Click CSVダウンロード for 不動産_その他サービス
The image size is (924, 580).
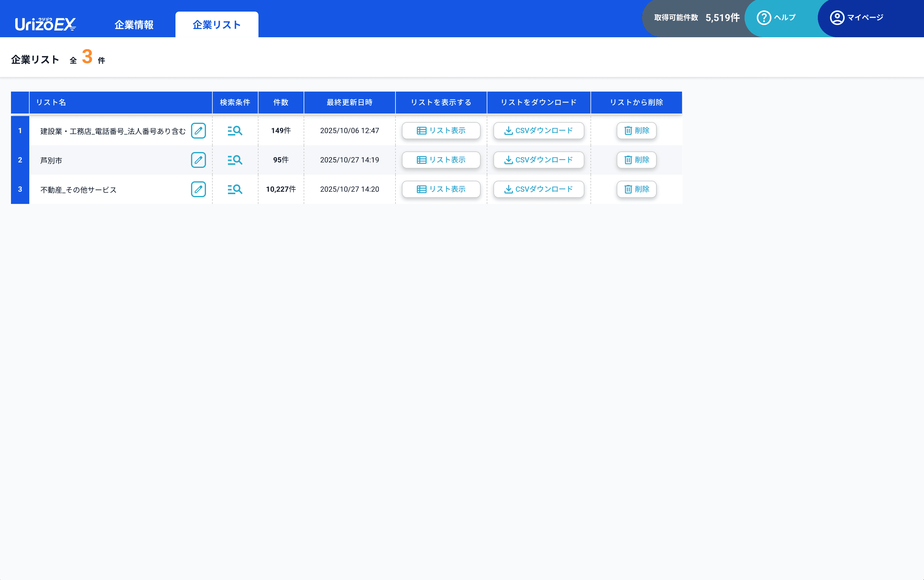click(x=538, y=189)
